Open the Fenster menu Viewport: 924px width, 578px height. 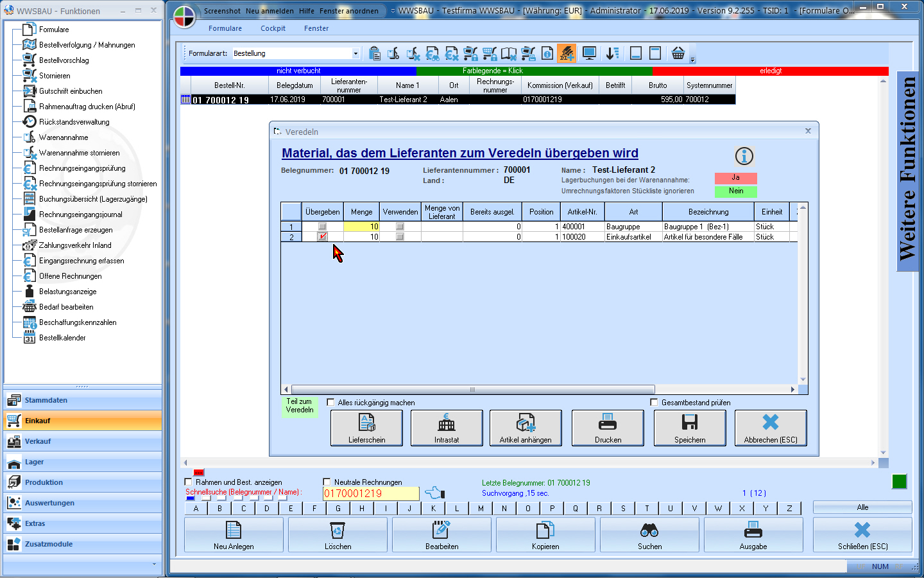[x=316, y=28]
